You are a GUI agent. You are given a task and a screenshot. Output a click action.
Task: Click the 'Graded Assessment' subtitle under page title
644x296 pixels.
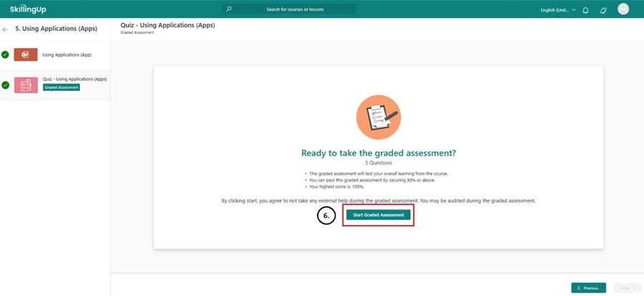click(x=137, y=33)
